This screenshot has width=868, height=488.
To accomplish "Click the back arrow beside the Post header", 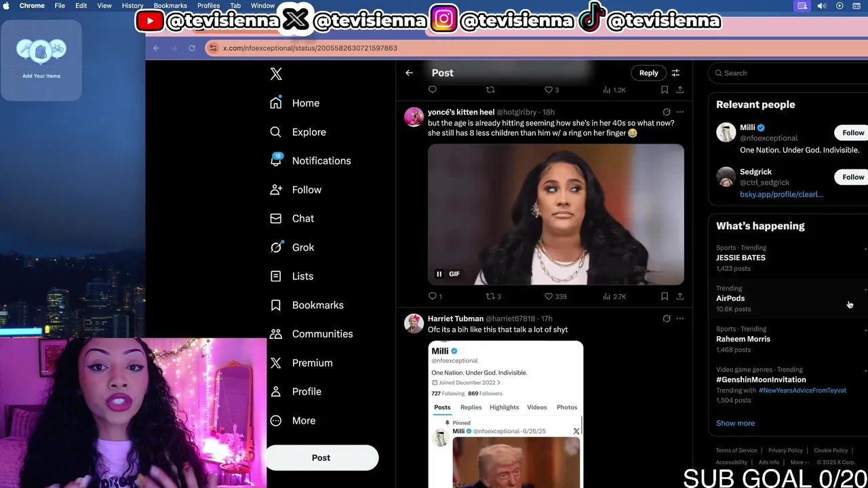I will 409,73.
